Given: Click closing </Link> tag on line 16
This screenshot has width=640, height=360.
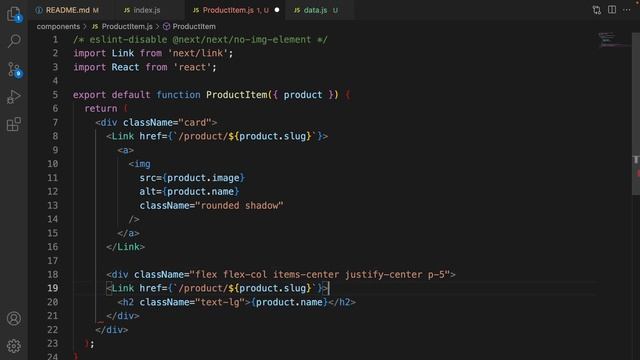Looking at the screenshot, I should (x=125, y=247).
